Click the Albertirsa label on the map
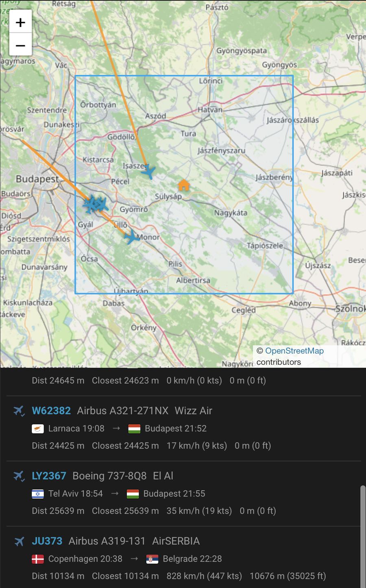The width and height of the screenshot is (366, 588). (x=193, y=280)
